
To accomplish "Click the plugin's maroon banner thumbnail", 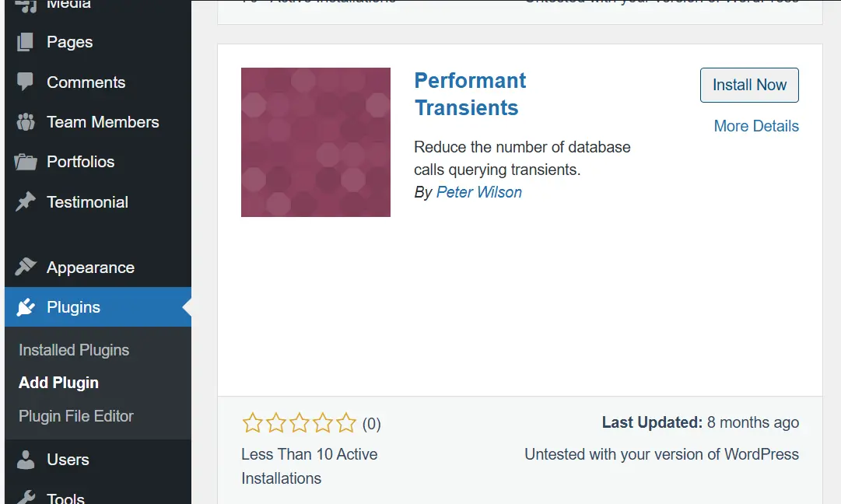I will [315, 142].
